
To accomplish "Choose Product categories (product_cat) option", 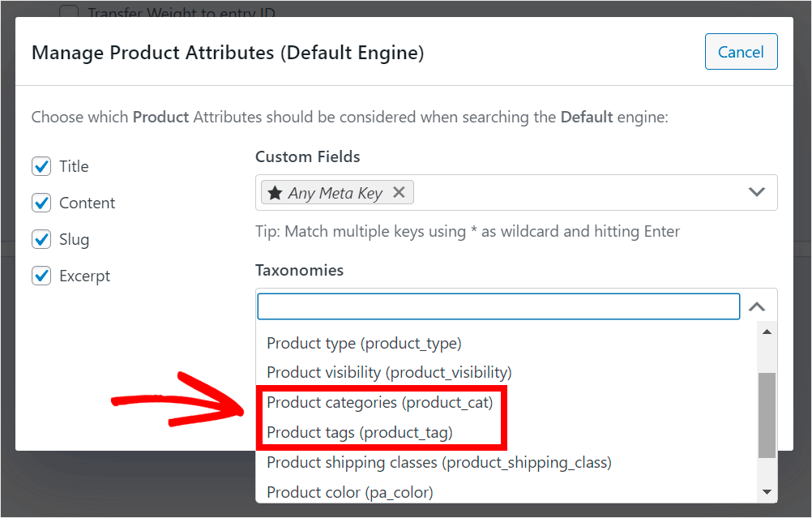I will [x=506, y=403].
